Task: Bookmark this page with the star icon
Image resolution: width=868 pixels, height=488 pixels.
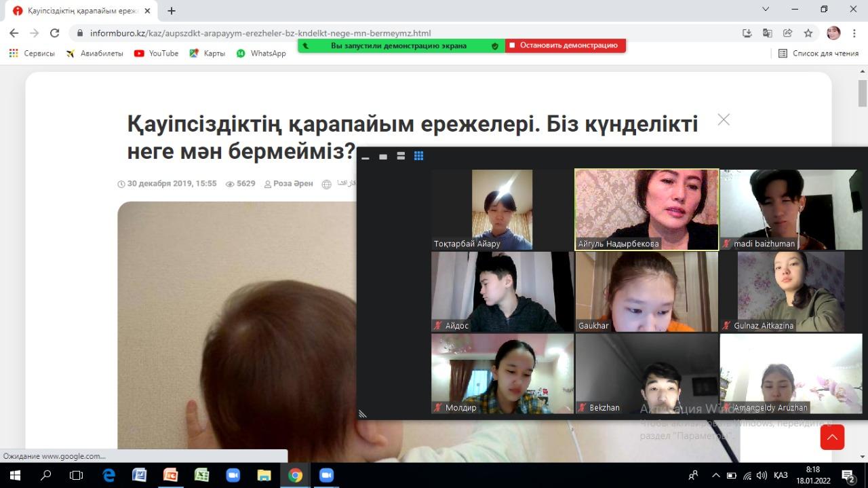Action: tap(808, 33)
